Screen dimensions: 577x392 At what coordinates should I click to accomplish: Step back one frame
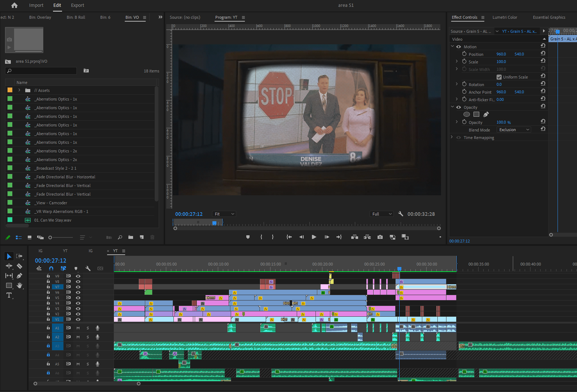(x=301, y=237)
